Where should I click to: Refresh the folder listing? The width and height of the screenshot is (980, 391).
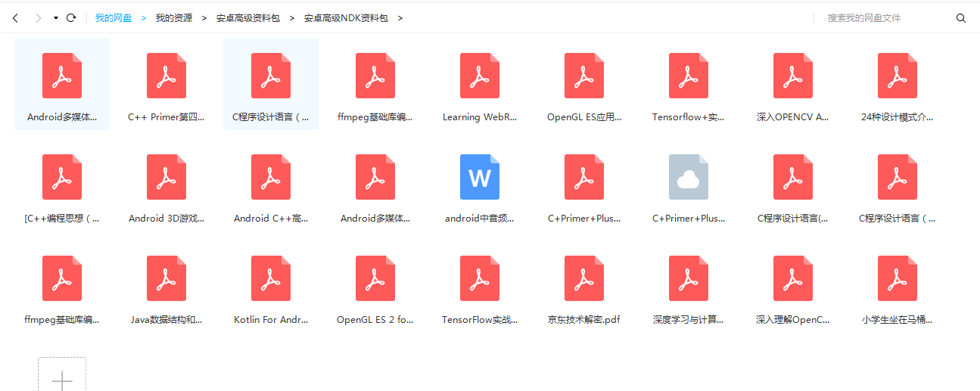[71, 18]
